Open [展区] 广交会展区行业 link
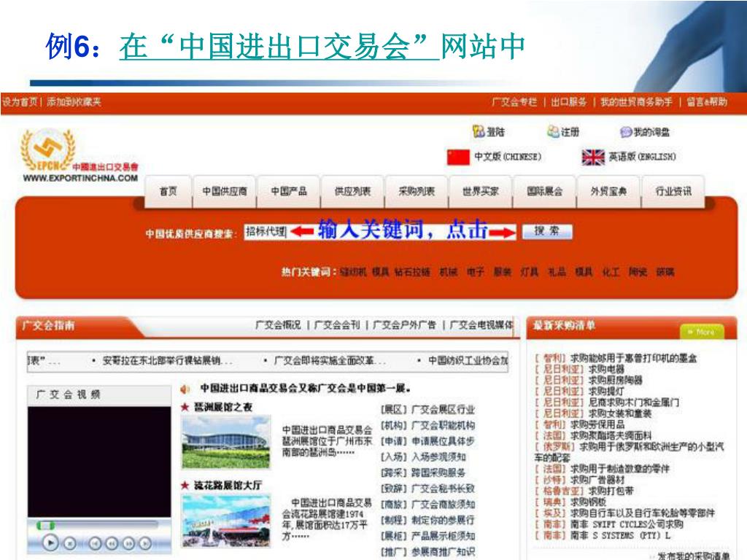 [x=427, y=410]
